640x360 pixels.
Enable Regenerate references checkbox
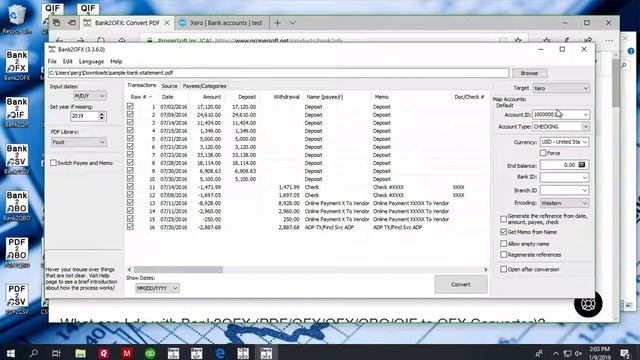pyautogui.click(x=504, y=255)
